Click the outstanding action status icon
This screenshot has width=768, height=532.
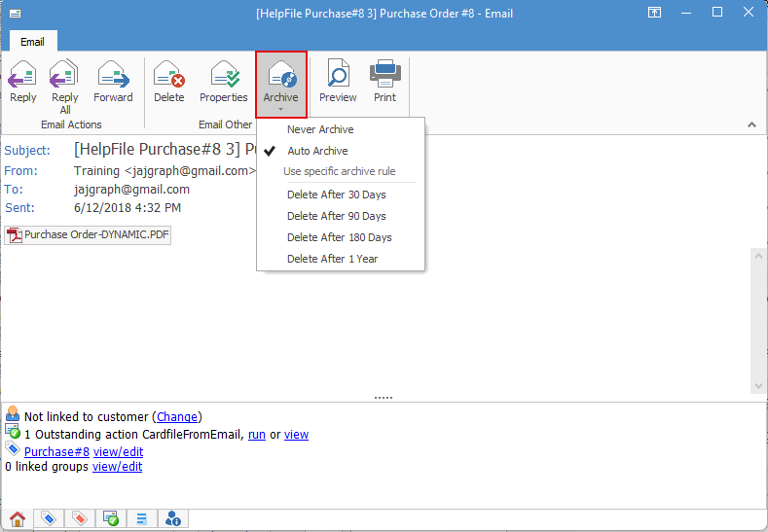[13, 431]
